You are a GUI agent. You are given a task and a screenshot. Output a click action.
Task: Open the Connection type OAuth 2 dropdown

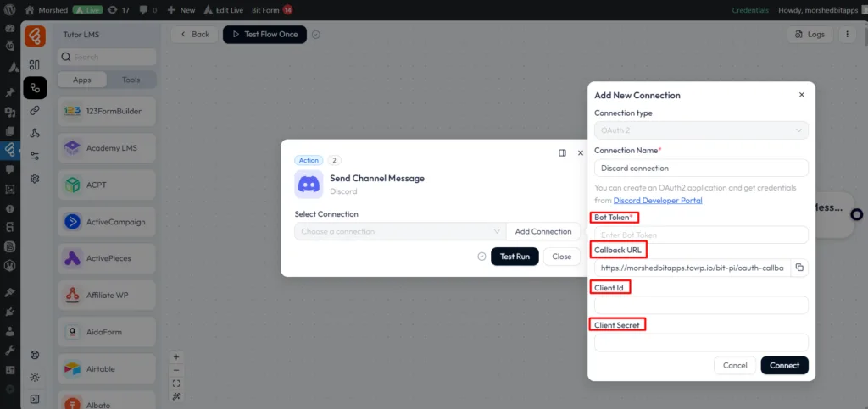701,130
